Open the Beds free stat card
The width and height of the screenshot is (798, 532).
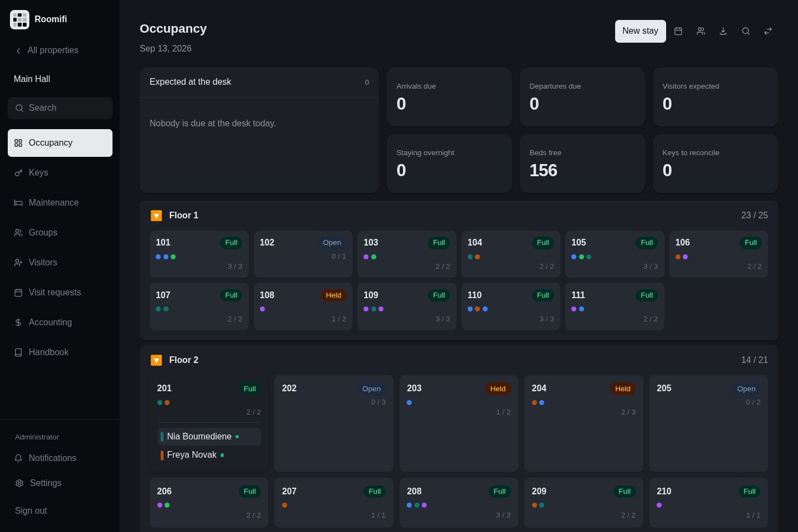pyautogui.click(x=582, y=163)
